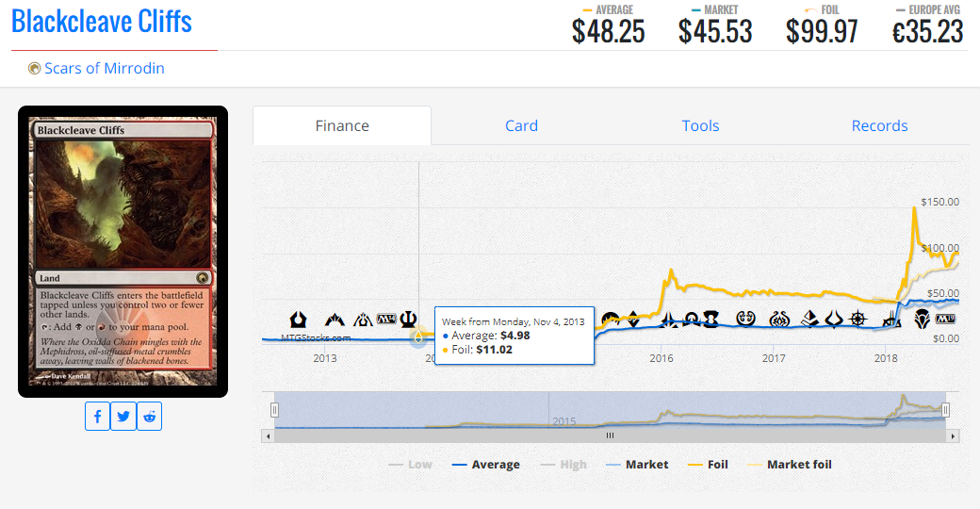Click the M14 set icon on chart
Screen dimensions: 980x509
386,319
